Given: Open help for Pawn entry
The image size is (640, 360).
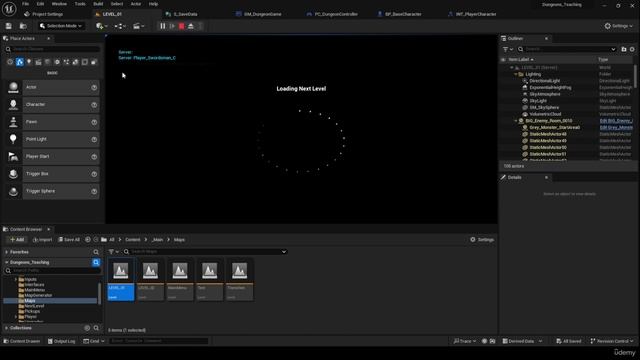Looking at the screenshot, I should tap(94, 122).
